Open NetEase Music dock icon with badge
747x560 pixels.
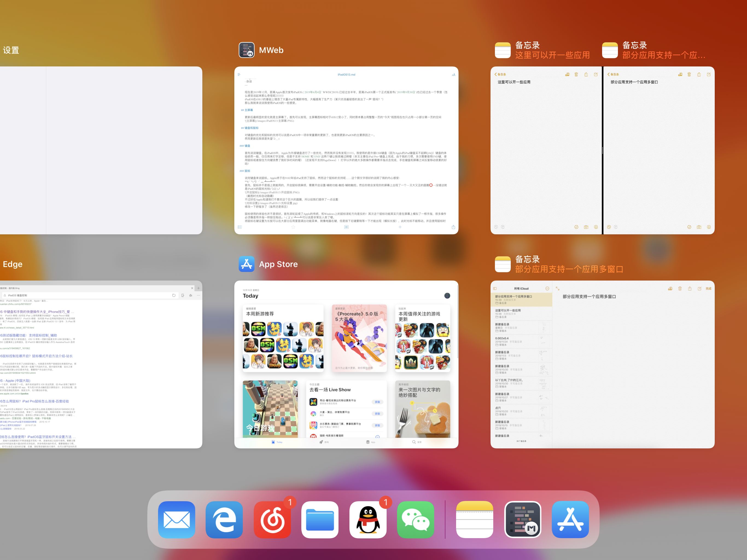coord(272,519)
